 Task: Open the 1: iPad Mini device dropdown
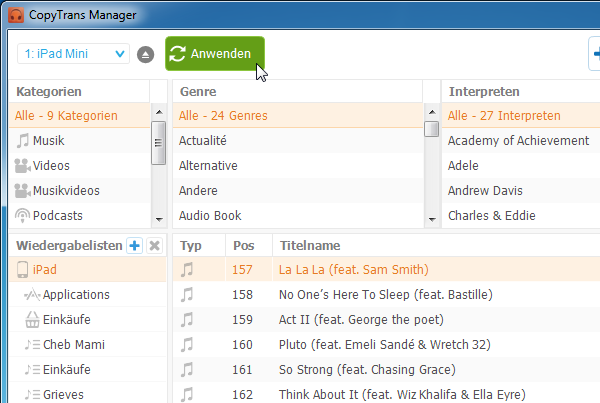[x=73, y=54]
